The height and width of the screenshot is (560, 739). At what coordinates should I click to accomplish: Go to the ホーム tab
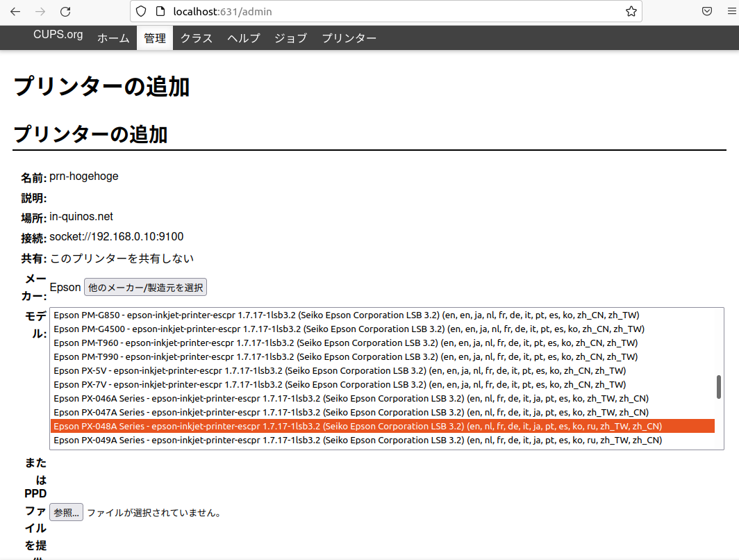(x=113, y=38)
